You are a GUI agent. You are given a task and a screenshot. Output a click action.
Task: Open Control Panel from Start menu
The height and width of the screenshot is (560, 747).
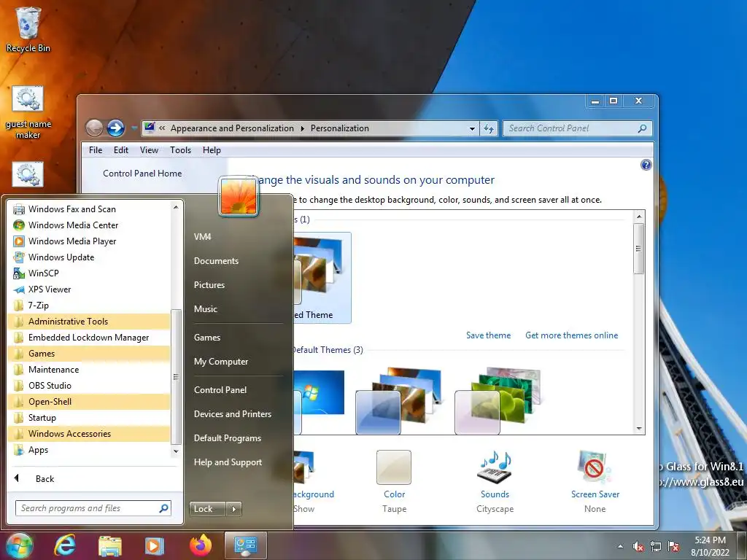tap(220, 390)
